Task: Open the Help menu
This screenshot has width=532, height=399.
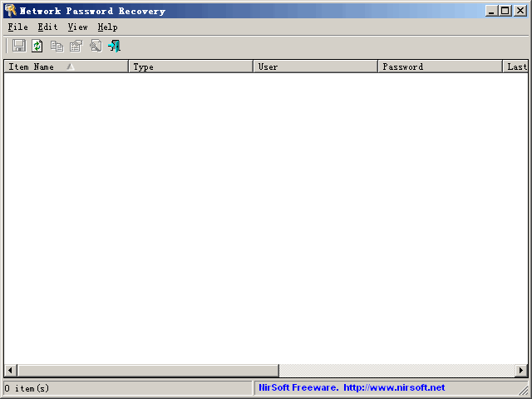Action: [107, 27]
